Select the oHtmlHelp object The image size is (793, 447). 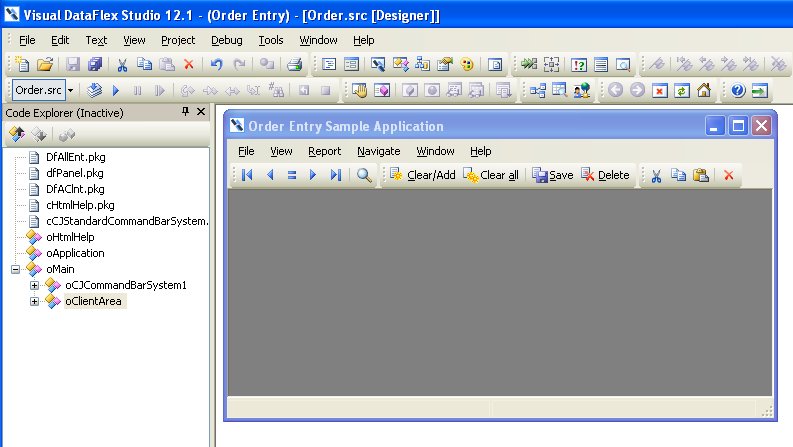[x=70, y=237]
